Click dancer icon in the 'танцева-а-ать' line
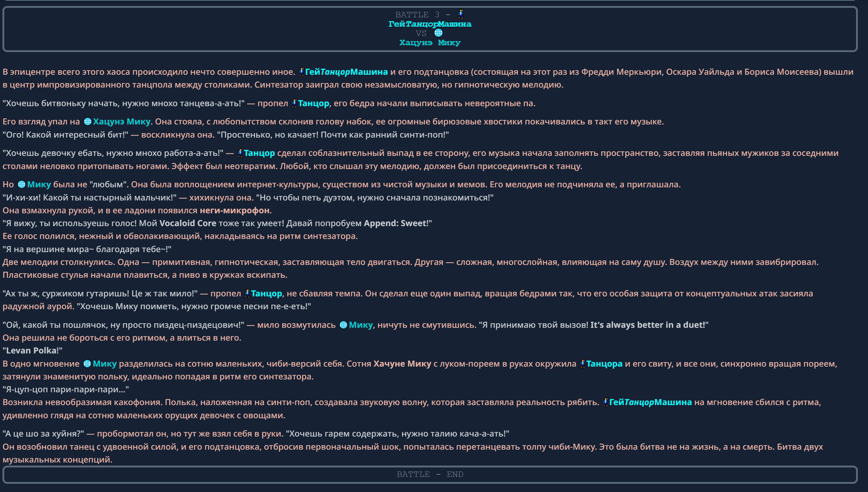The height and width of the screenshot is (492, 868). click(294, 103)
